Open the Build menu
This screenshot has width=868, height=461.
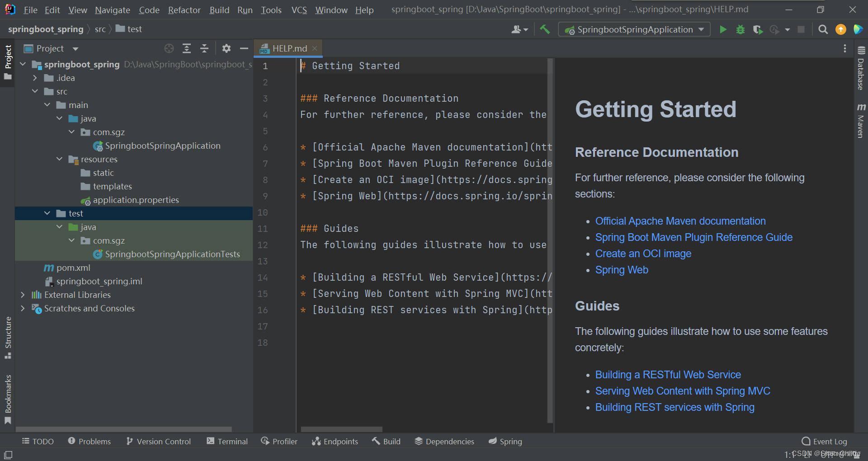click(219, 10)
